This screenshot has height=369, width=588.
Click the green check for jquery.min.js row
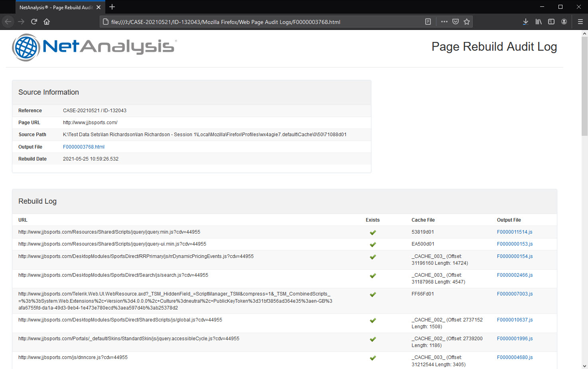[x=373, y=232]
